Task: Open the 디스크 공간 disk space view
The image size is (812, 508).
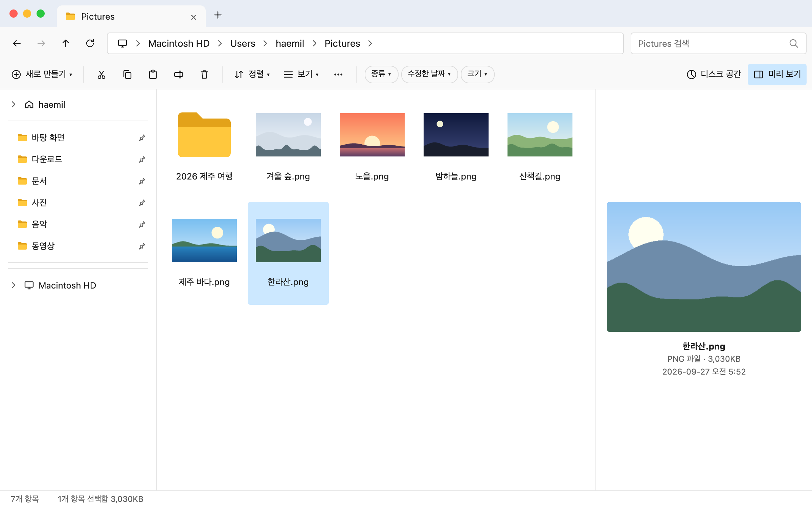Action: [x=714, y=74]
